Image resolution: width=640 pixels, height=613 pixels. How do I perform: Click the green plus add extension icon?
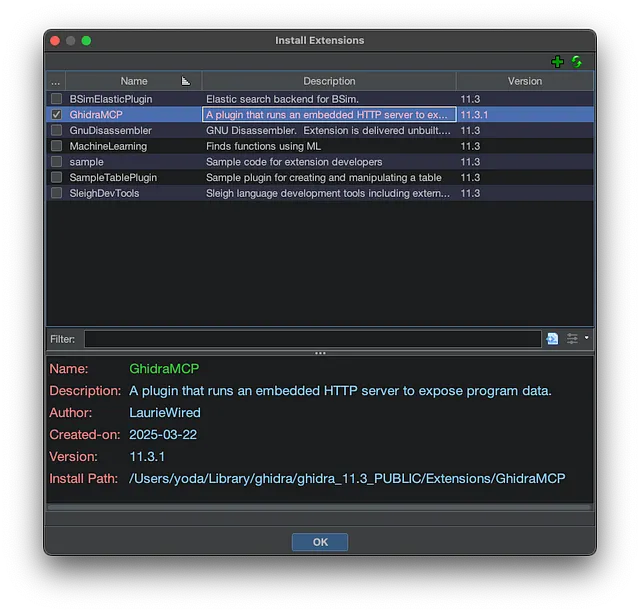(558, 62)
